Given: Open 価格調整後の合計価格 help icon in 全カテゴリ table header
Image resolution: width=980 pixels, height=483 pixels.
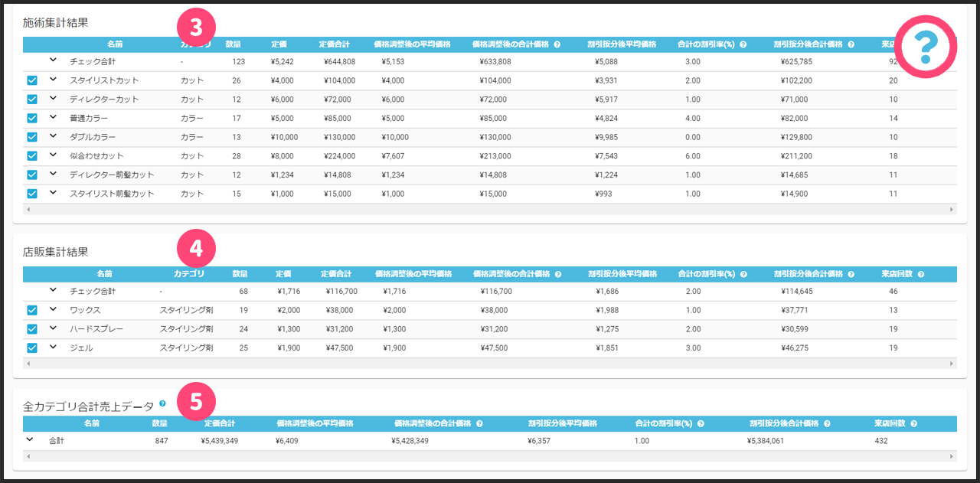Looking at the screenshot, I should coord(479,423).
